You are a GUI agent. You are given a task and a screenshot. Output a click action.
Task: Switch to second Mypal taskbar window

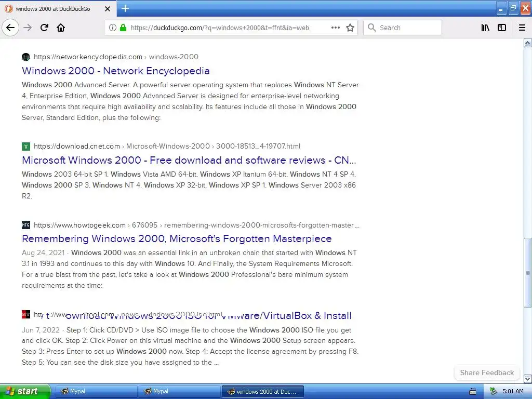pyautogui.click(x=179, y=391)
